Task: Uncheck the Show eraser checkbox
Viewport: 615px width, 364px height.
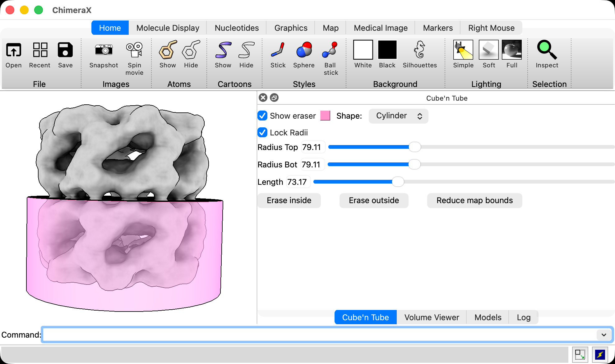Action: tap(262, 116)
